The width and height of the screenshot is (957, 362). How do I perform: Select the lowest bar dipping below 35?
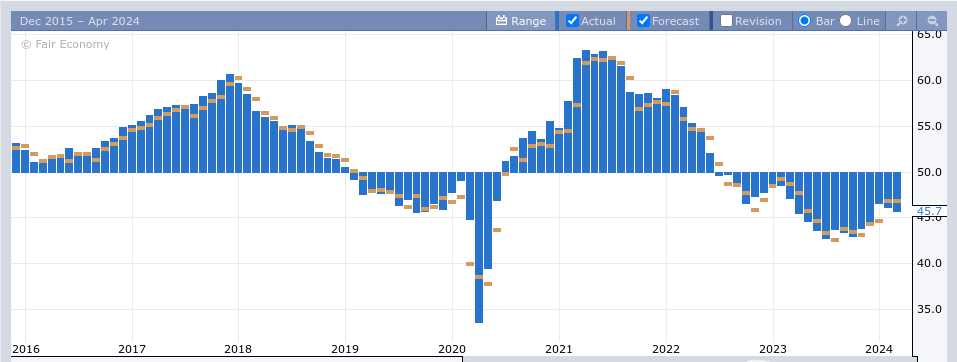point(478,247)
